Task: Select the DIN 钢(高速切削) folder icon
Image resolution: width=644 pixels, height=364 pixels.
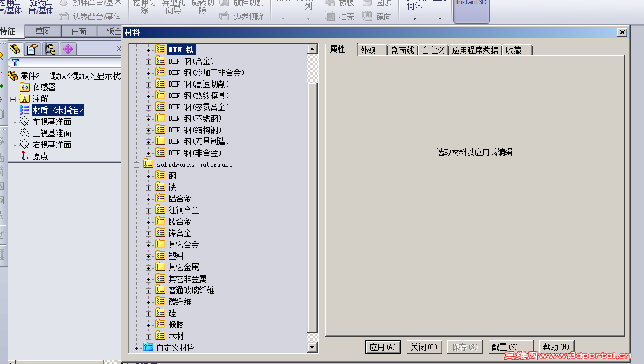Action: click(160, 84)
